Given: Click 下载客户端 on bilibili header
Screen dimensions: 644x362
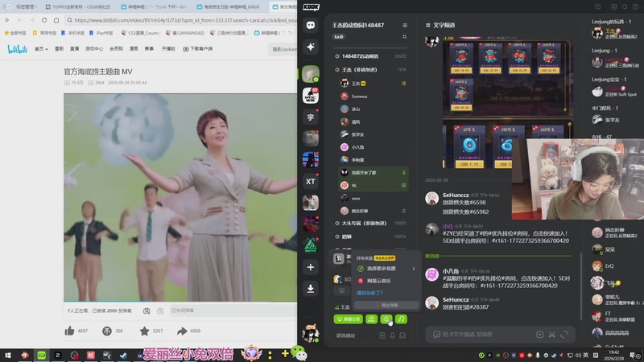Looking at the screenshot, I should 198,48.
